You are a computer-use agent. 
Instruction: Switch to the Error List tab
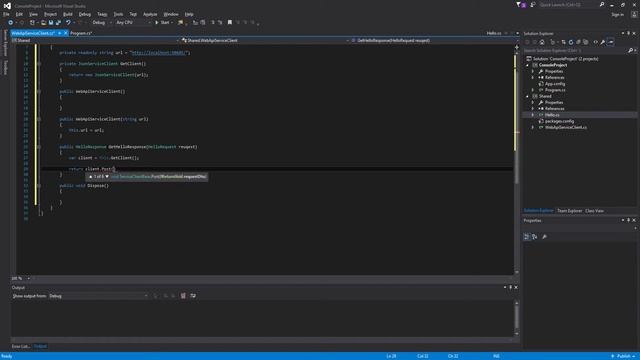click(20, 347)
